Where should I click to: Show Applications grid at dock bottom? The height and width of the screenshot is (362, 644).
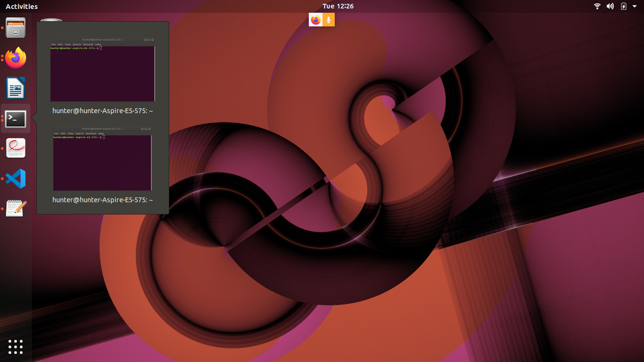(x=16, y=346)
